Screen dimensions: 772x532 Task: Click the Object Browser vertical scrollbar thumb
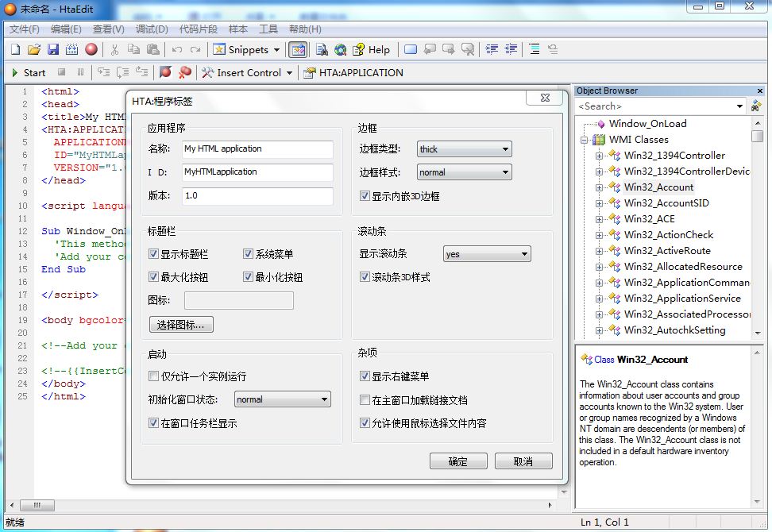pyautogui.click(x=758, y=136)
